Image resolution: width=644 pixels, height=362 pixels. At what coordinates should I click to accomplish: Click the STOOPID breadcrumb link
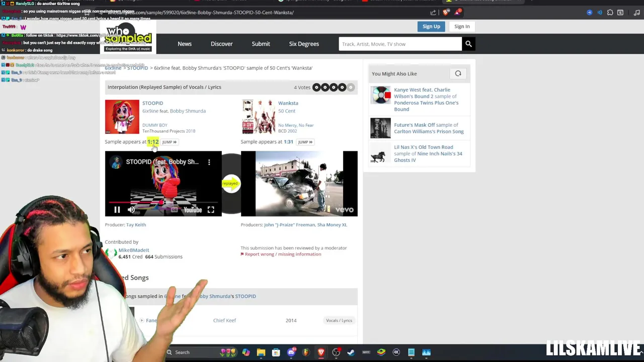[x=137, y=68]
